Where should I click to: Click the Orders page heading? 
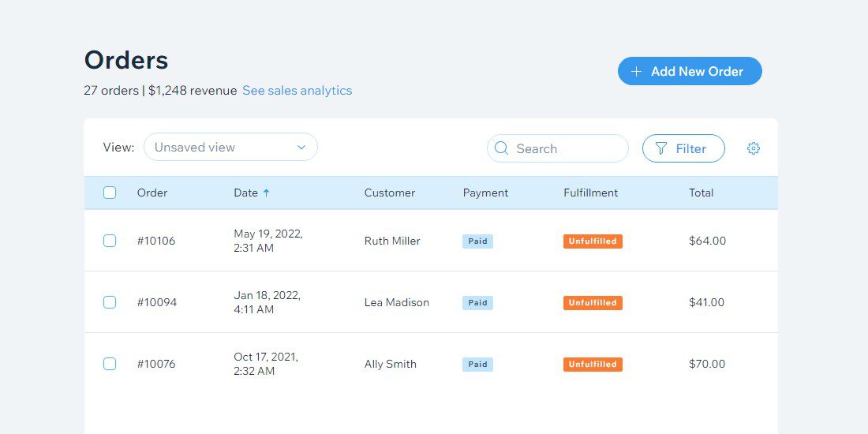[x=126, y=60]
